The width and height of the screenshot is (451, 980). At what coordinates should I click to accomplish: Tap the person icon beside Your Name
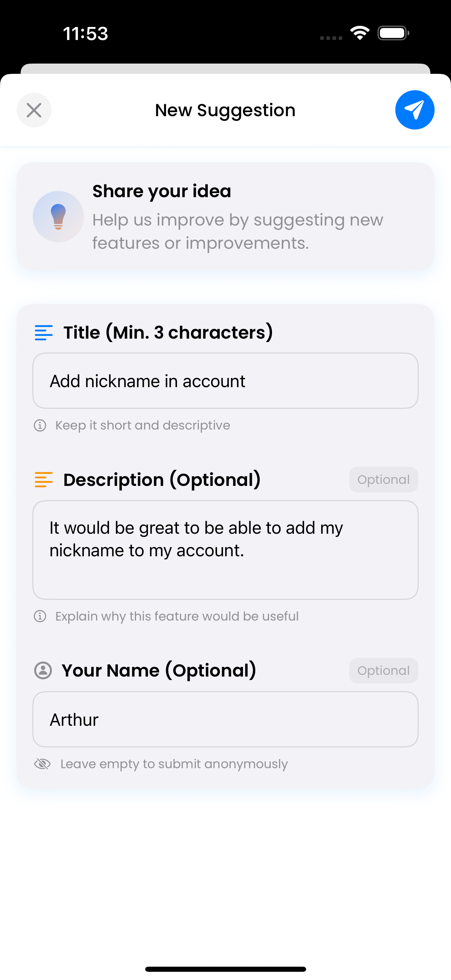point(43,670)
